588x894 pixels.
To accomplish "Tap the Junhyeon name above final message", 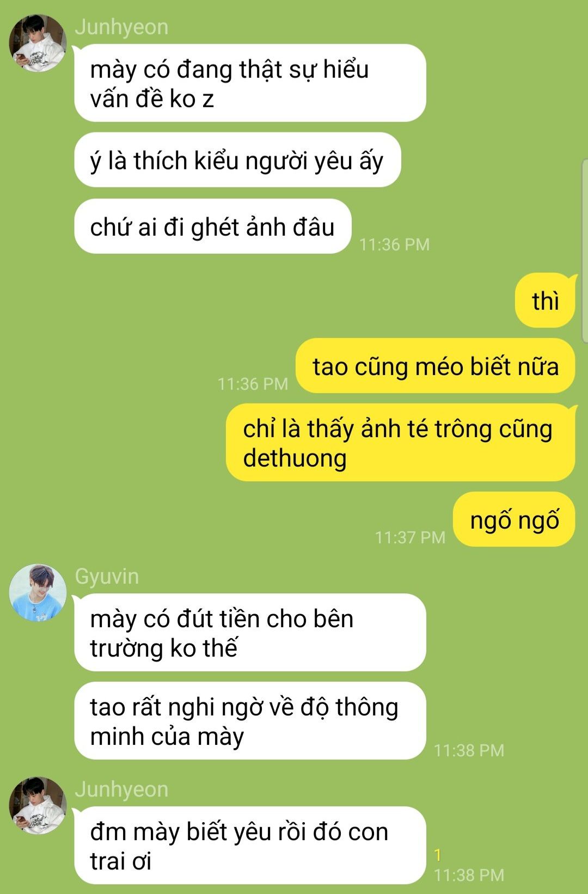I will (x=121, y=789).
